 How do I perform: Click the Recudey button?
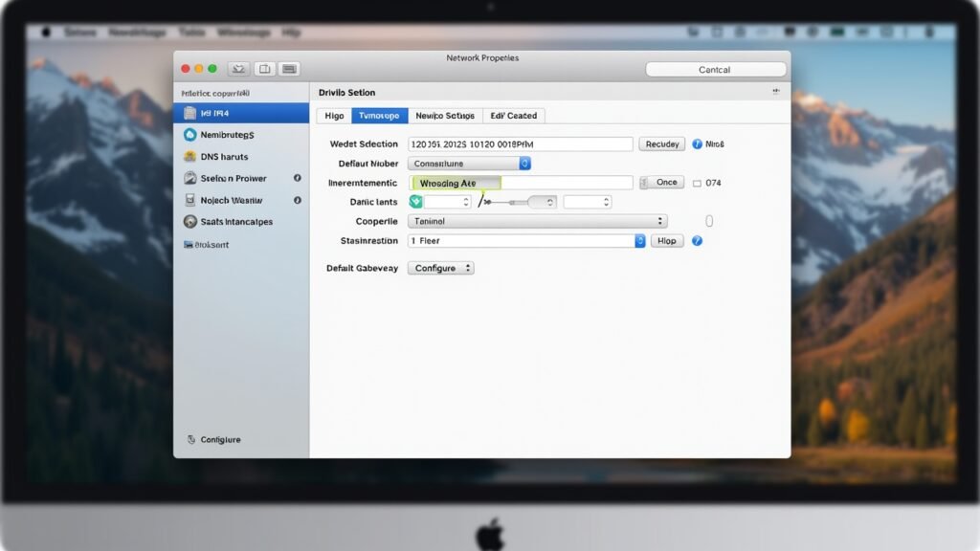[x=661, y=144]
